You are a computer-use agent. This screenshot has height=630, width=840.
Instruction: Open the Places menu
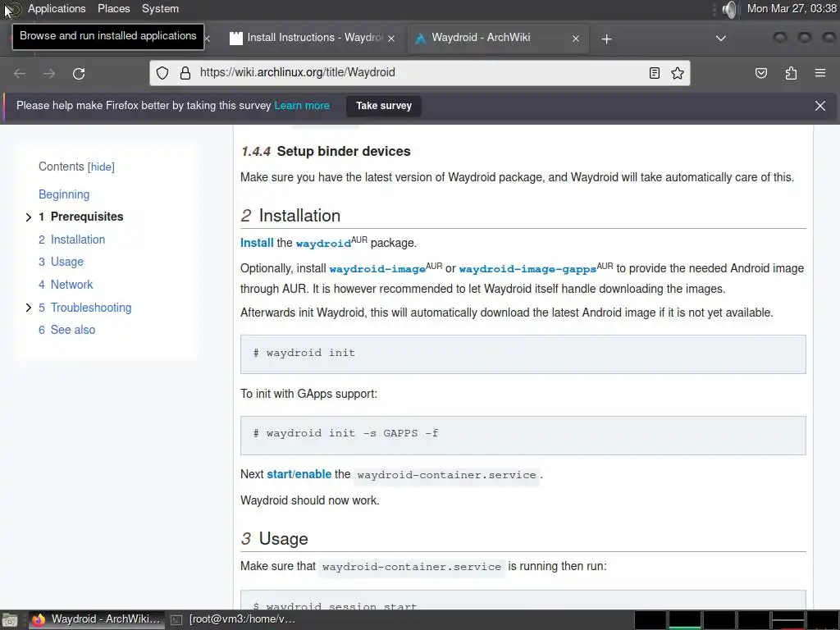pos(113,8)
